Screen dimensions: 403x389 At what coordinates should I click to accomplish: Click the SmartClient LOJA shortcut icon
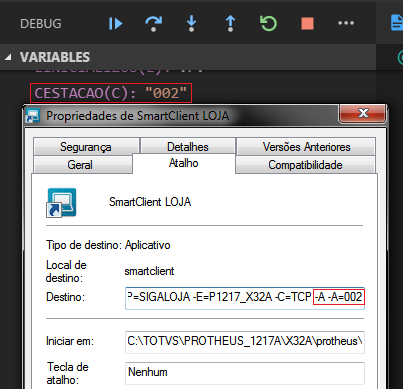(x=61, y=203)
